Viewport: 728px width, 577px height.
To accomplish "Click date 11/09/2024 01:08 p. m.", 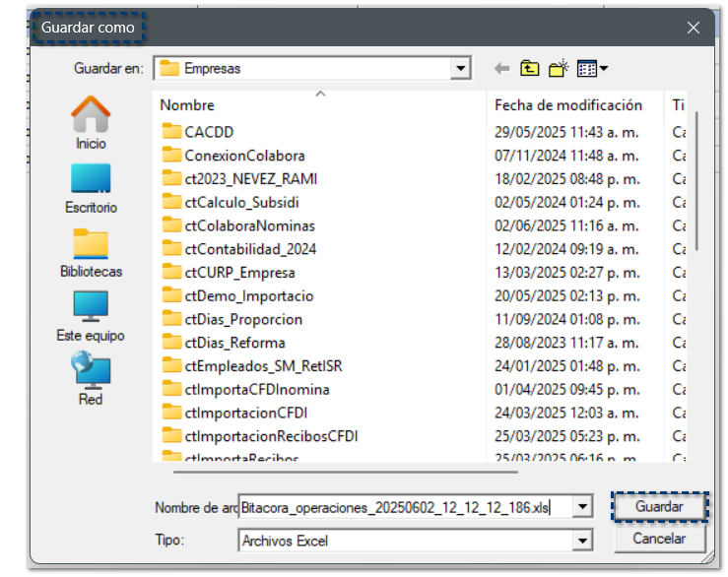I will click(x=566, y=319).
